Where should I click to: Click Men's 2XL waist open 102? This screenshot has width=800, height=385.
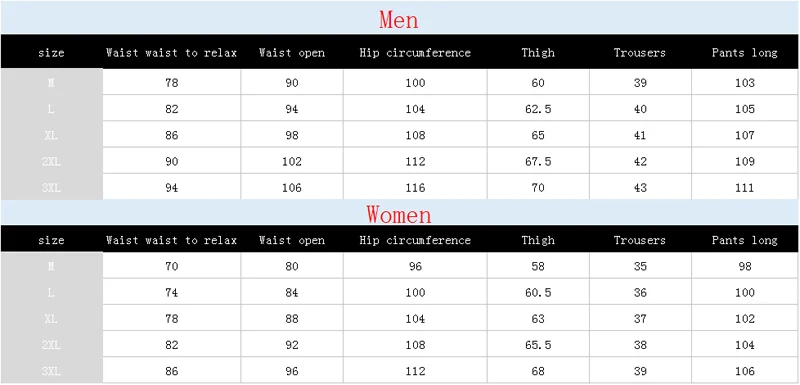(x=292, y=162)
